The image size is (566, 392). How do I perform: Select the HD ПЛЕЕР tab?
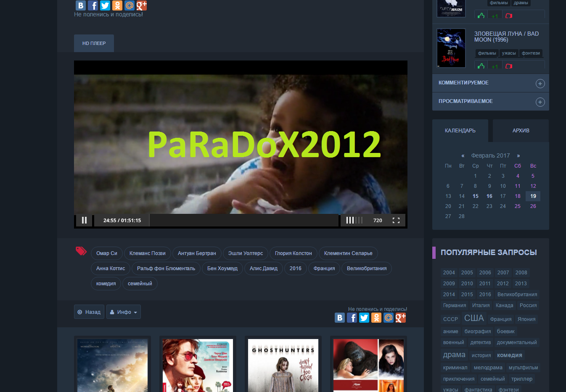tap(94, 43)
